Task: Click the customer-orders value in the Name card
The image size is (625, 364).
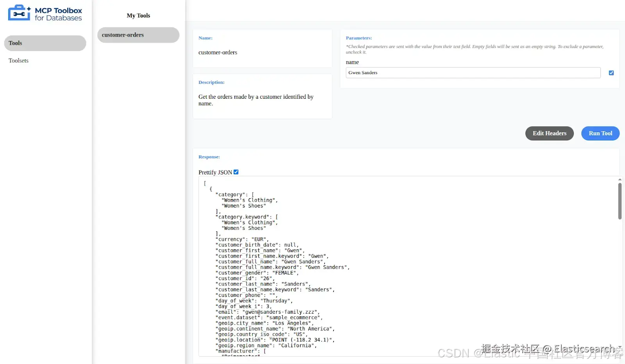Action: coord(218,53)
